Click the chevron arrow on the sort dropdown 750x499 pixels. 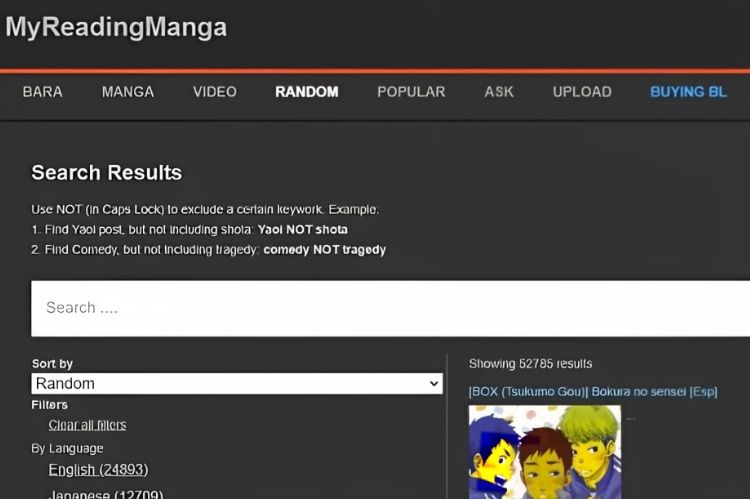[434, 384]
